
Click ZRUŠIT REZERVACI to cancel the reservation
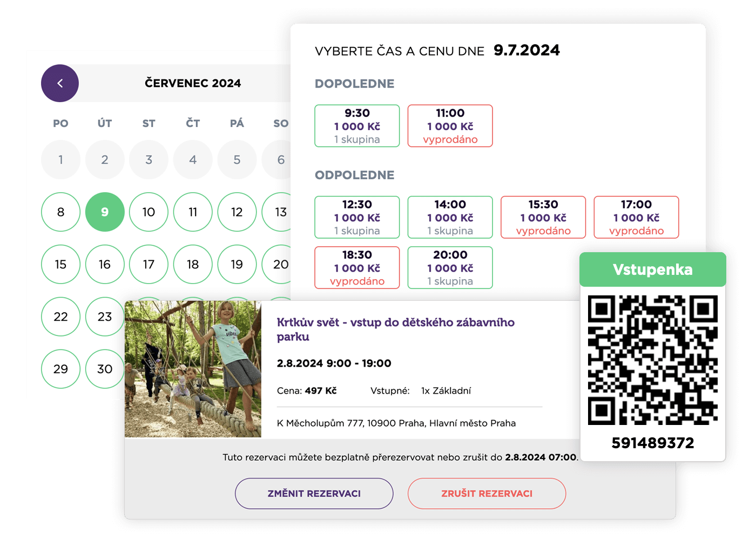pyautogui.click(x=487, y=493)
